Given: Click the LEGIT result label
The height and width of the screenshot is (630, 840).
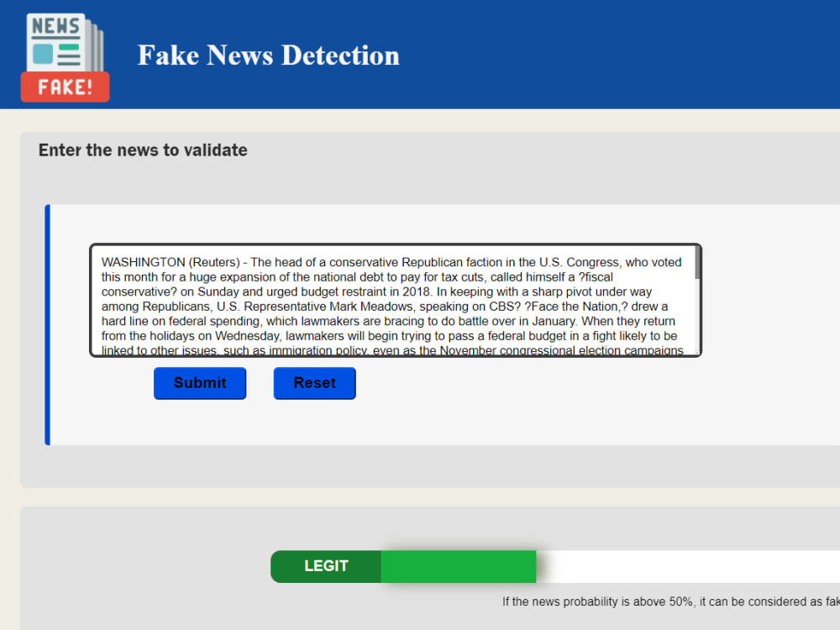Looking at the screenshot, I should pyautogui.click(x=325, y=566).
